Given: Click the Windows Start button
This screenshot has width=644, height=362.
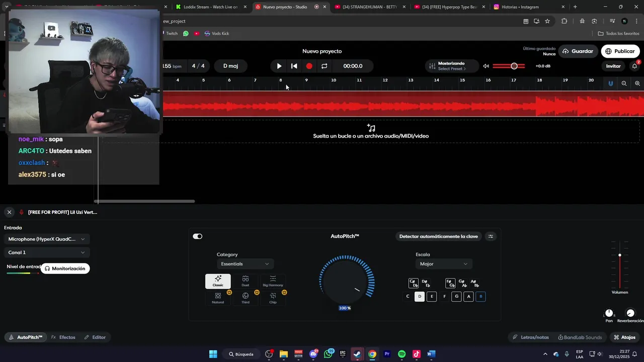Looking at the screenshot, I should pyautogui.click(x=213, y=354).
